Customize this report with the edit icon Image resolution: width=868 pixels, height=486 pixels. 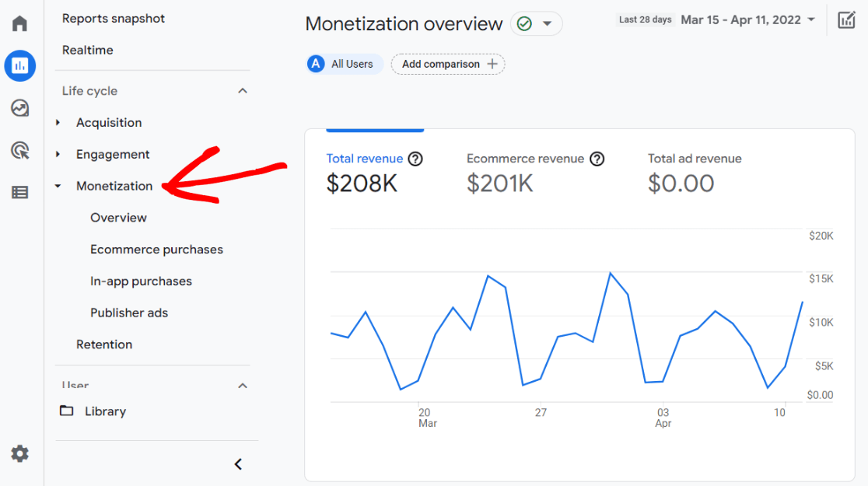click(x=847, y=19)
